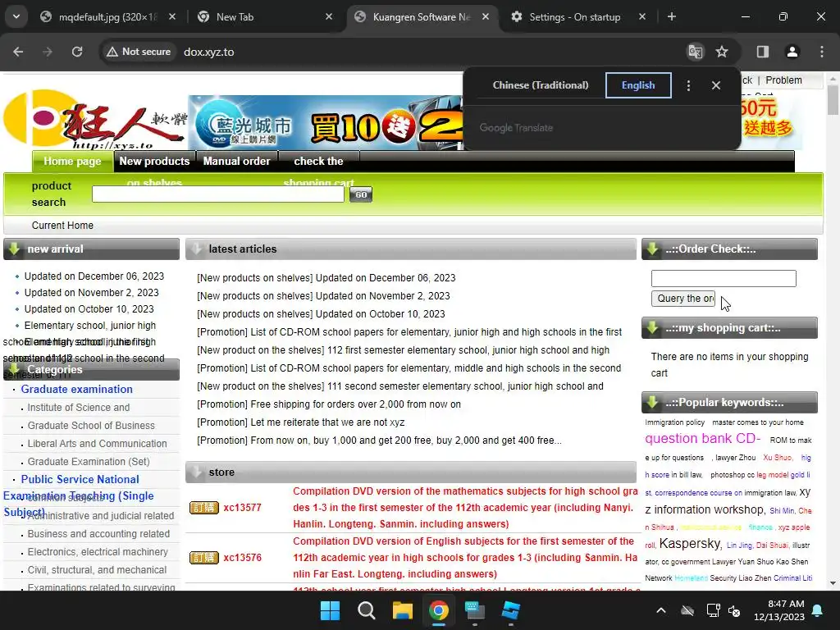Open the browser side panel icon
Screen dimensions: 840x630
click(763, 52)
